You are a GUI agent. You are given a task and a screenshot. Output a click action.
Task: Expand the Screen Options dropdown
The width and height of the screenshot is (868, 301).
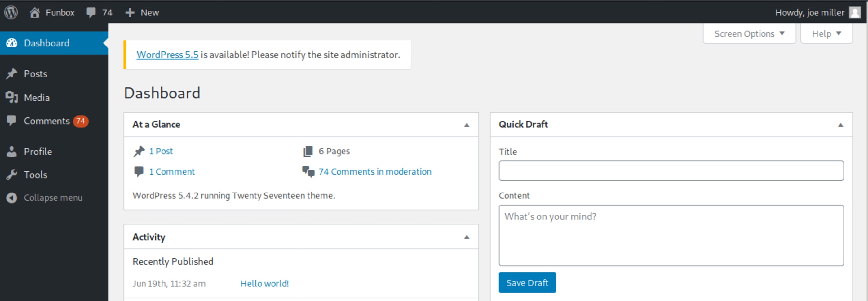tap(749, 34)
